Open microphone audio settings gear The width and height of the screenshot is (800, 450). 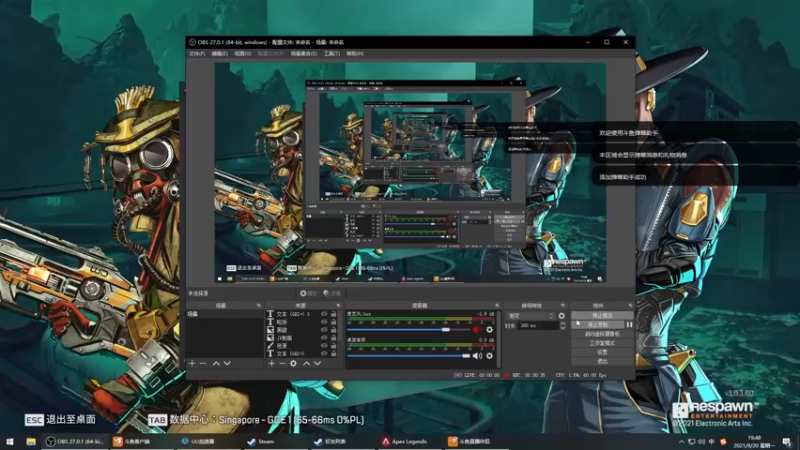click(489, 330)
